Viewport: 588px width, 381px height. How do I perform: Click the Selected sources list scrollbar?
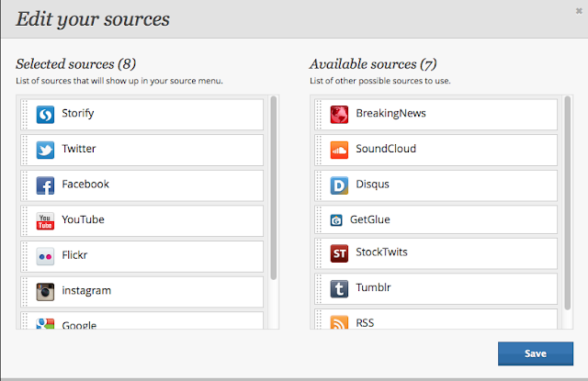click(274, 187)
